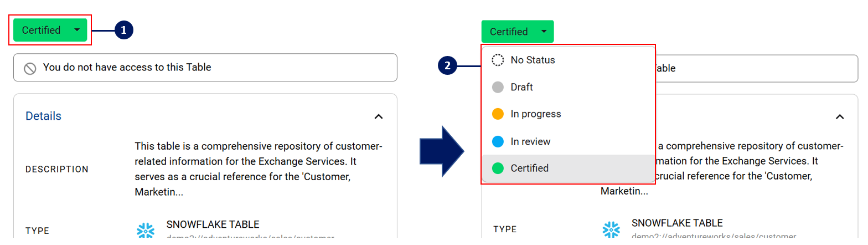
Task: Open the Certified status dropdown beside callout 1
Action: 50,30
